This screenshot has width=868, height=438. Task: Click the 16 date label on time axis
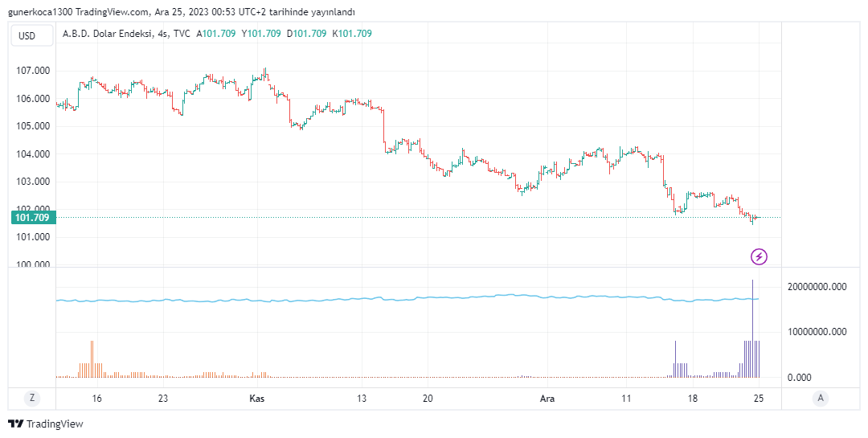point(97,399)
